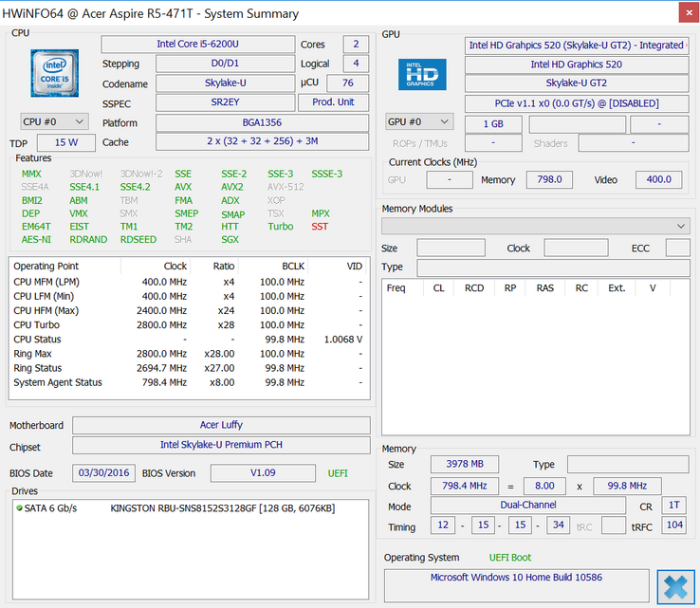Click the Intel Core i5-6200U name field
Image resolution: width=700 pixels, height=608 pixels.
coord(197,45)
